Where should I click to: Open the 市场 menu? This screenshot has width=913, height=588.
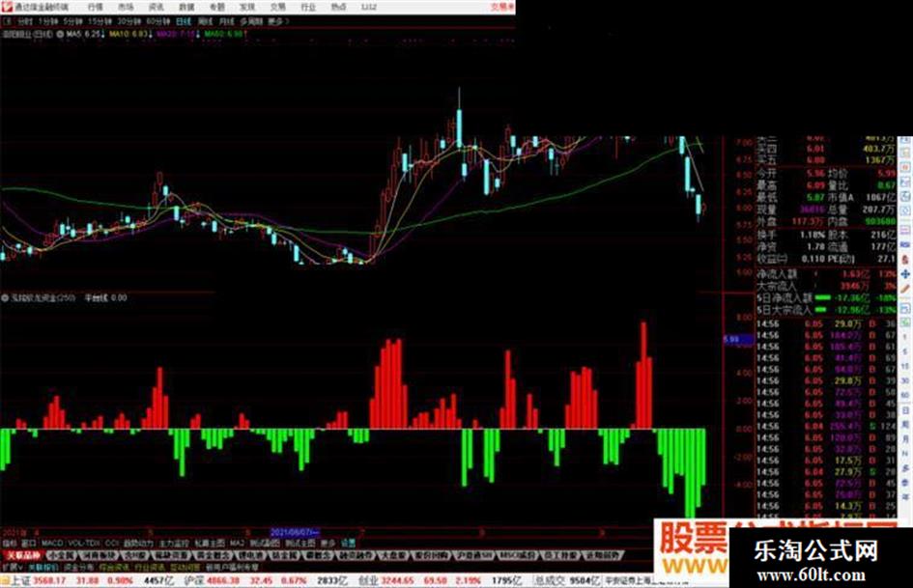[x=126, y=8]
